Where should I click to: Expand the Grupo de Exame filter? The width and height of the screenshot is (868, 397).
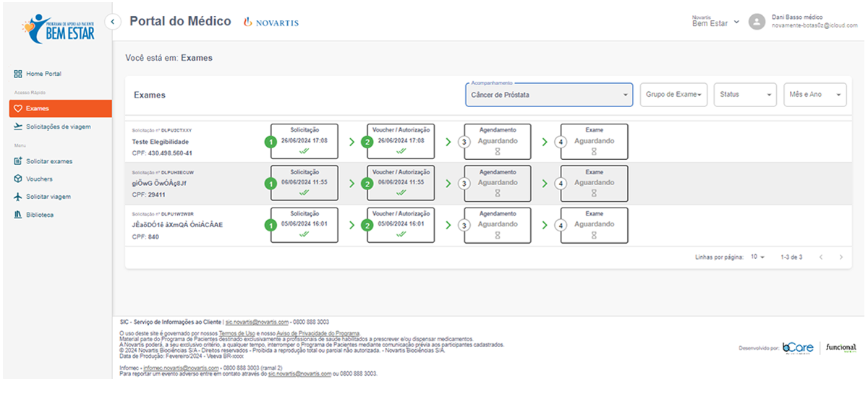[673, 95]
